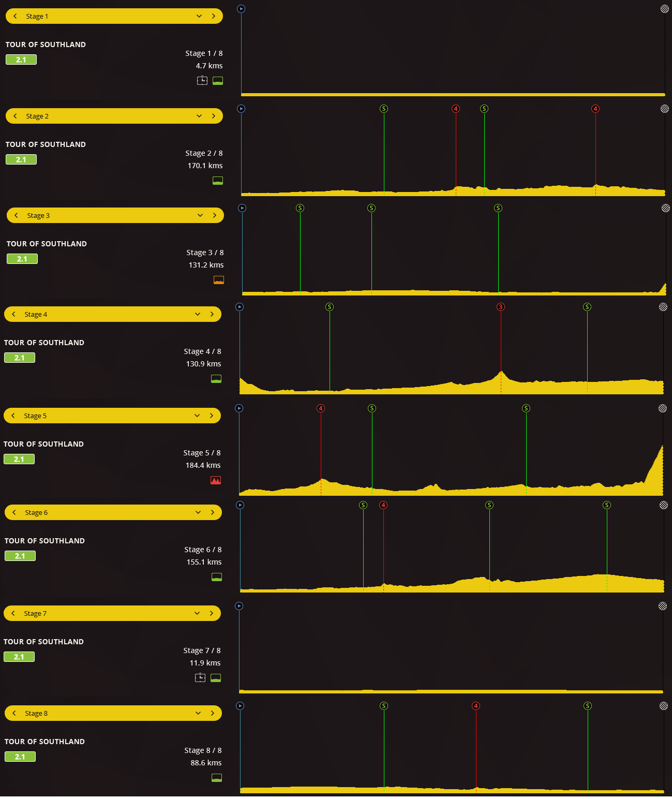Open the Stage 2 dropdown arrow
This screenshot has width=672, height=799.
pos(199,116)
